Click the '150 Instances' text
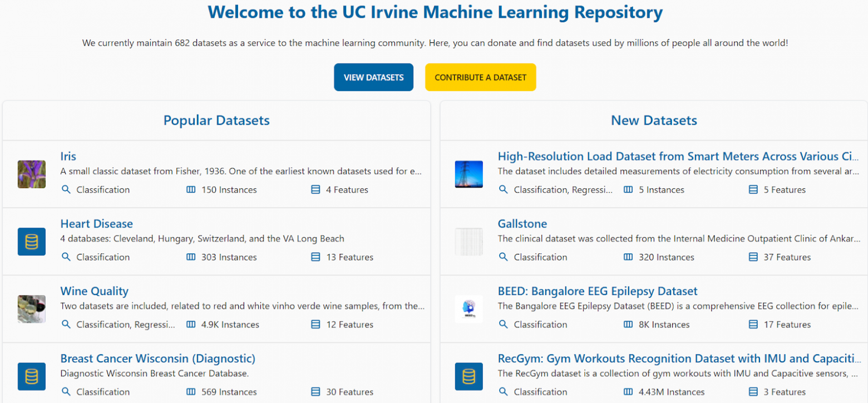 229,190
